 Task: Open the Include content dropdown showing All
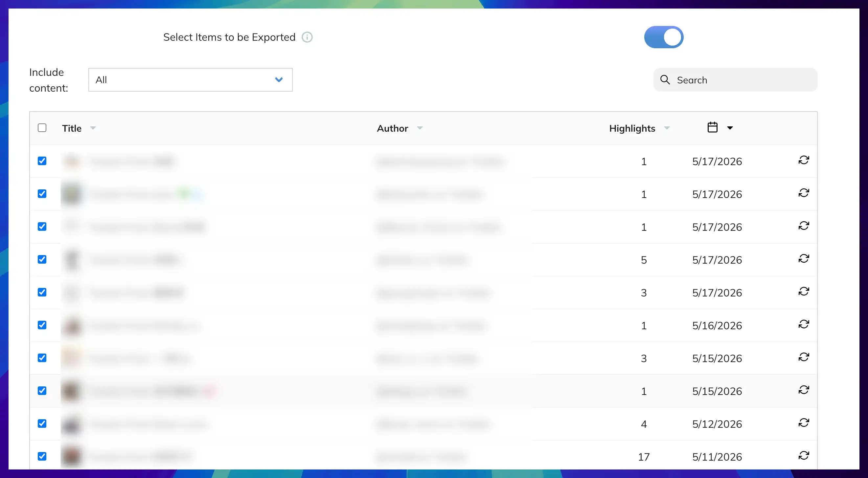click(x=190, y=80)
